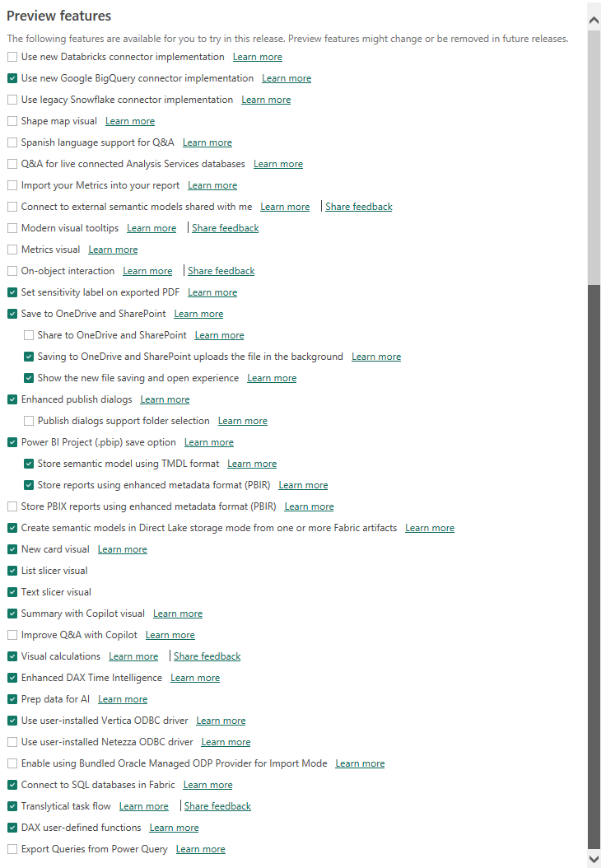Image resolution: width=606 pixels, height=868 pixels.
Task: Open Share feedback for On-object interaction
Action: pyautogui.click(x=221, y=271)
